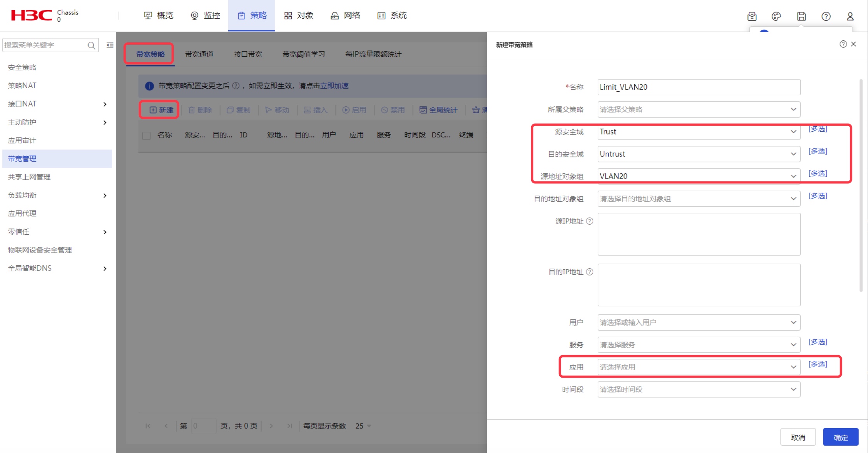Screen dimensions: 868x453
Task: Click the 源IP地址 text area
Action: pyautogui.click(x=699, y=234)
